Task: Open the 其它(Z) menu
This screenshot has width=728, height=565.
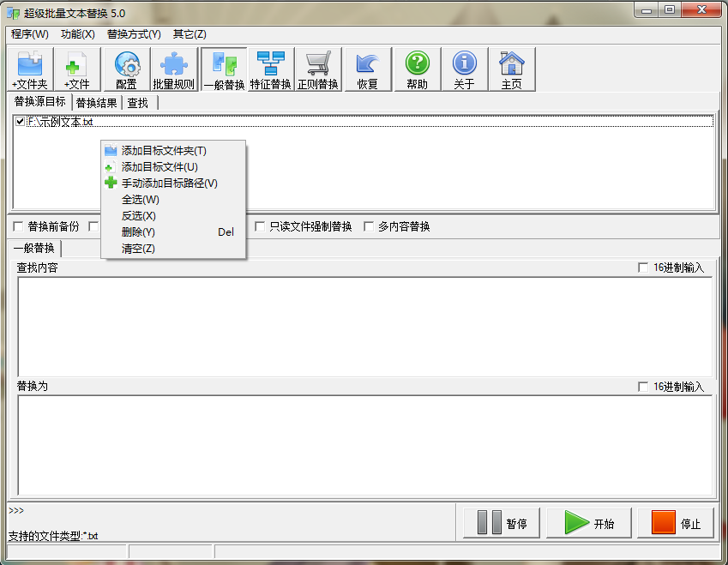Action: 190,34
